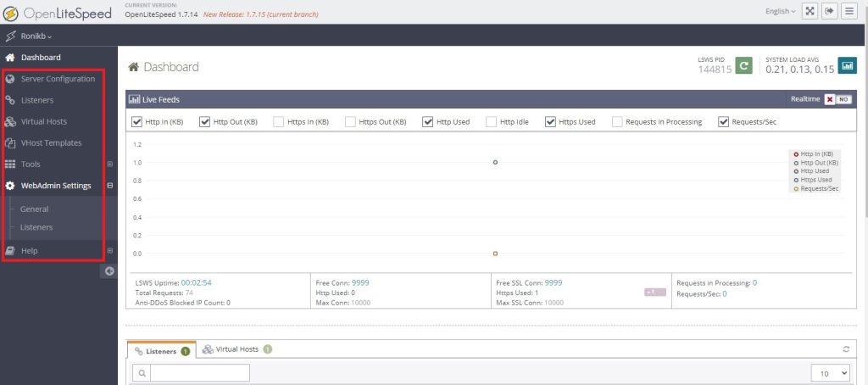Click the logout icon in top bar
This screenshot has width=868, height=385.
coord(829,11)
